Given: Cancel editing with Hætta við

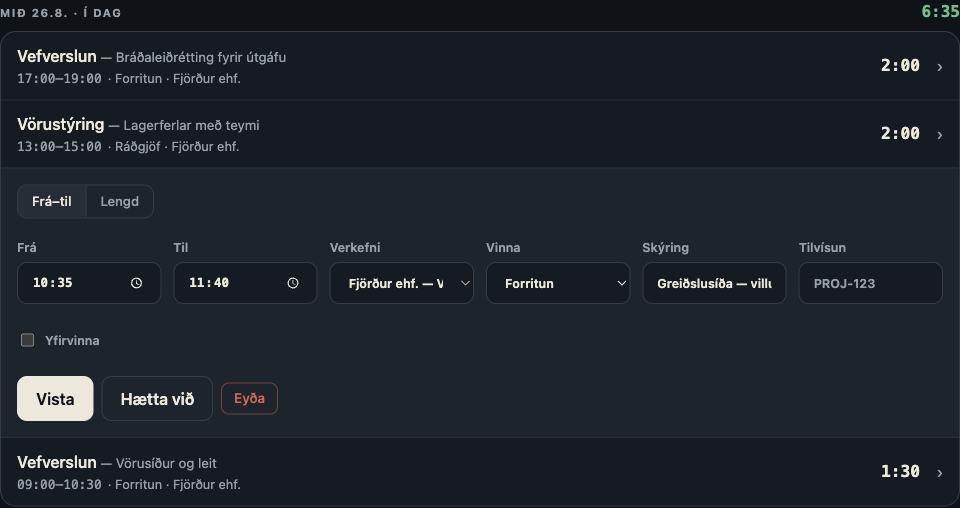Looking at the screenshot, I should 157,398.
